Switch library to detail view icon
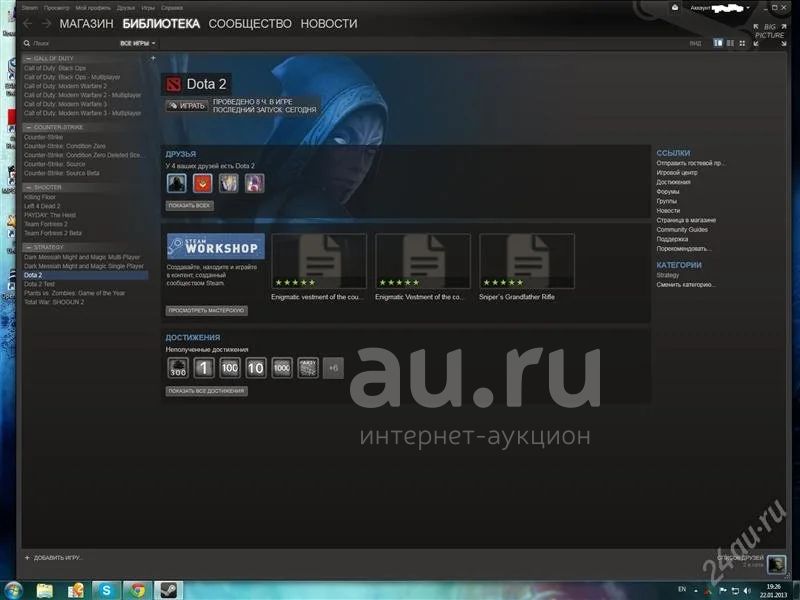Screen dimensions: 800x600 (718, 43)
